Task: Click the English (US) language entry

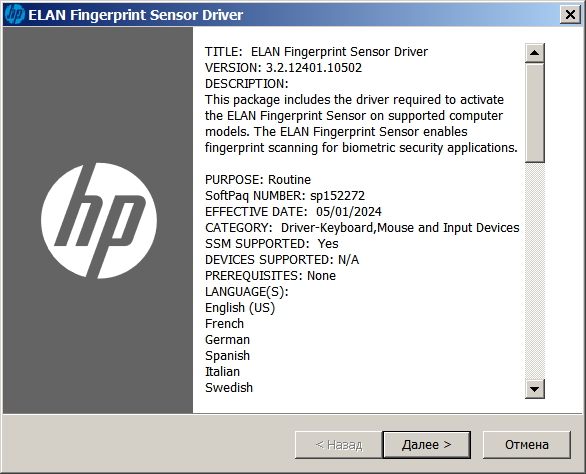Action: (240, 308)
